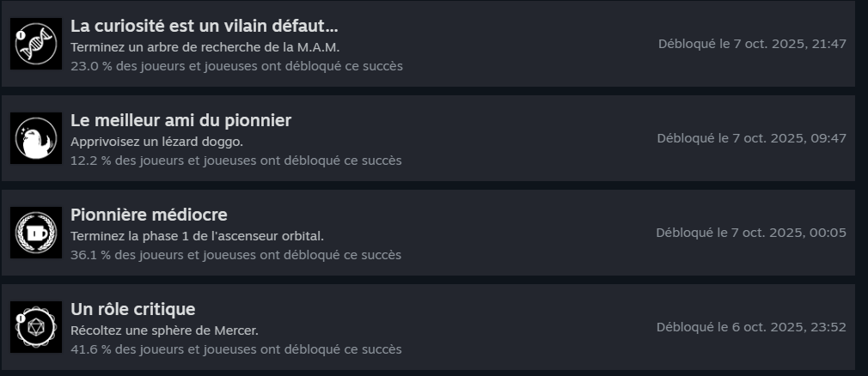Click the Mercer sphere dice achievement icon
Viewport: 868px width, 376px height.
click(36, 327)
